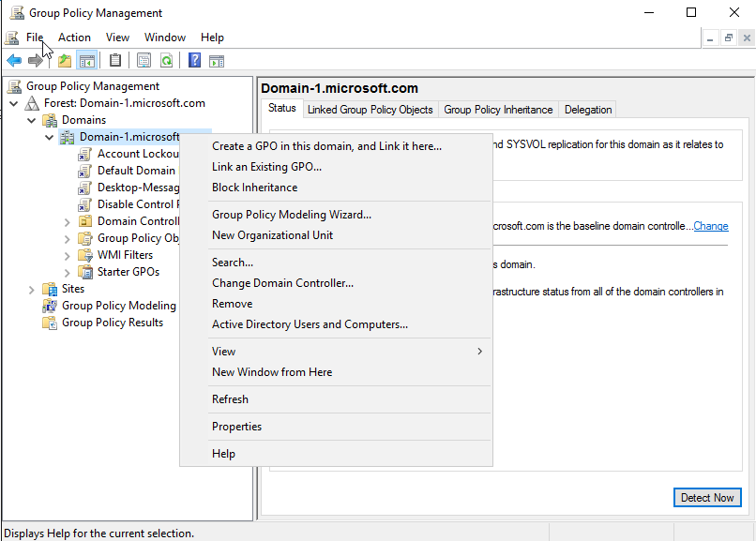Viewport: 756px width, 541px height.
Task: Toggle Show/Hide Action Pane toolbar icon
Action: click(217, 61)
